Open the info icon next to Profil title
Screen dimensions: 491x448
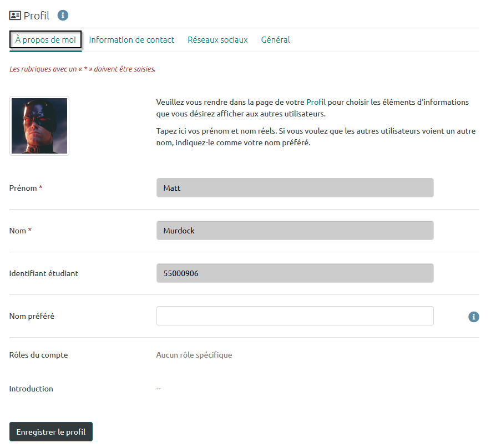pos(63,15)
